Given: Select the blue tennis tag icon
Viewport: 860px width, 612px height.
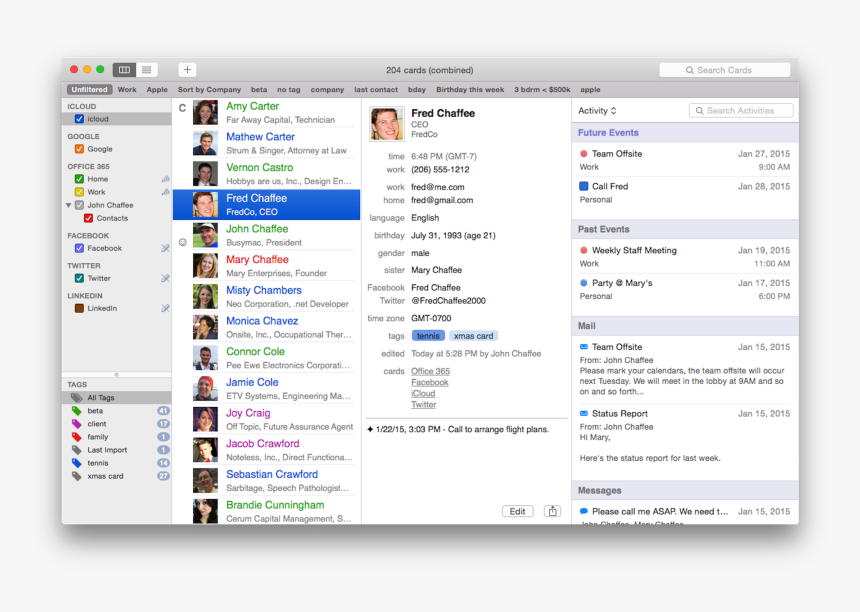Looking at the screenshot, I should click(x=77, y=463).
